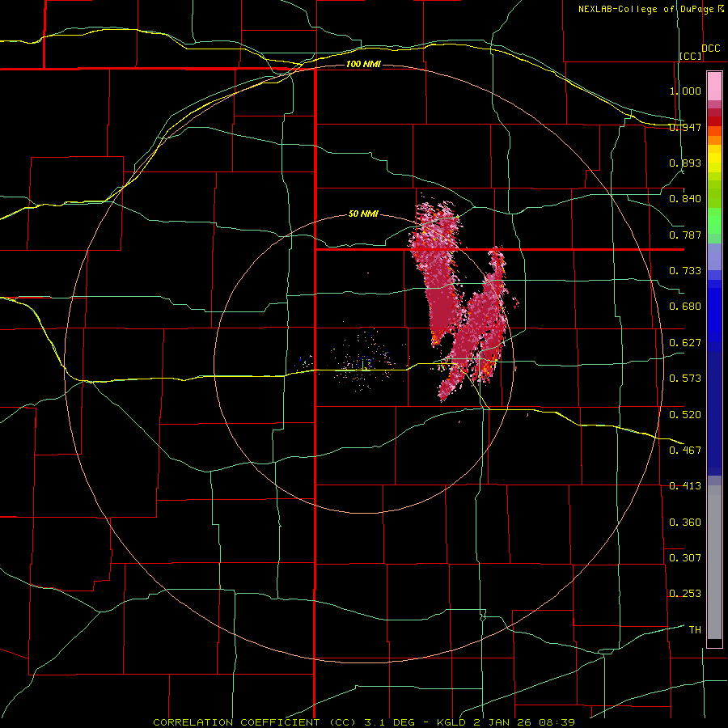Click the 0.680 color scale value

[x=685, y=307]
